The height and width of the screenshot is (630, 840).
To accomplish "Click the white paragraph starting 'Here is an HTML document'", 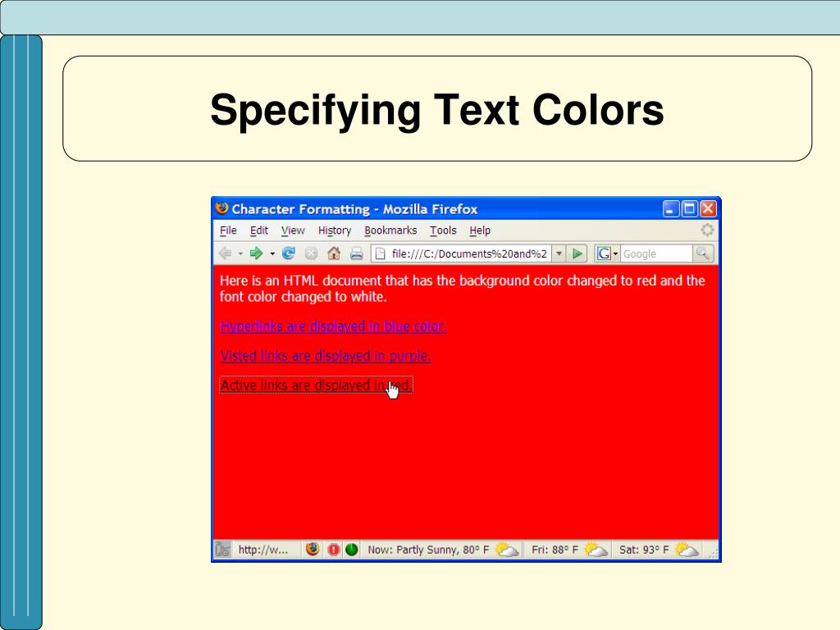I will [463, 289].
